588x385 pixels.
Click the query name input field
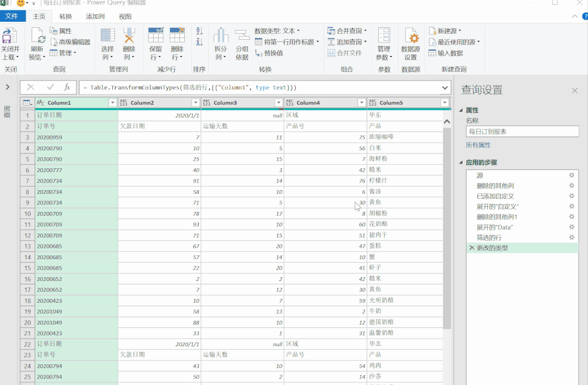(x=523, y=132)
